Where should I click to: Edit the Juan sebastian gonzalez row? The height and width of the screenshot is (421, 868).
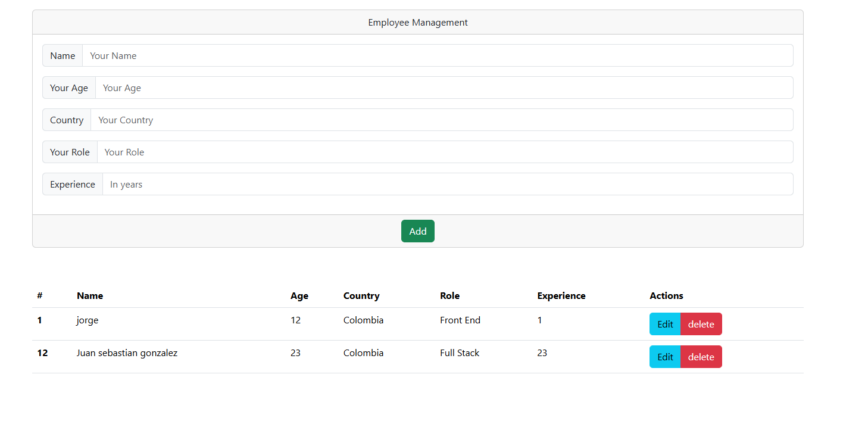pos(665,357)
